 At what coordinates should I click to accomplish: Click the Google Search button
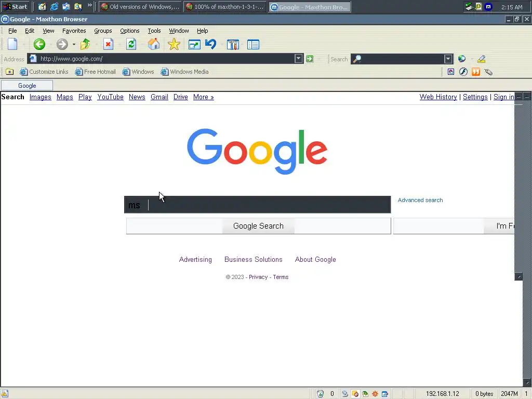[259, 226]
